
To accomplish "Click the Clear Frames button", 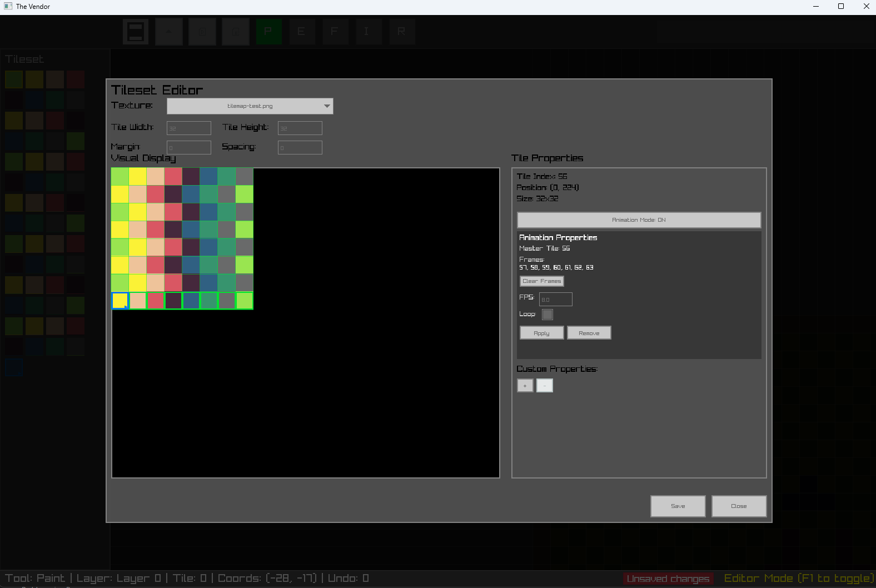I will point(542,281).
